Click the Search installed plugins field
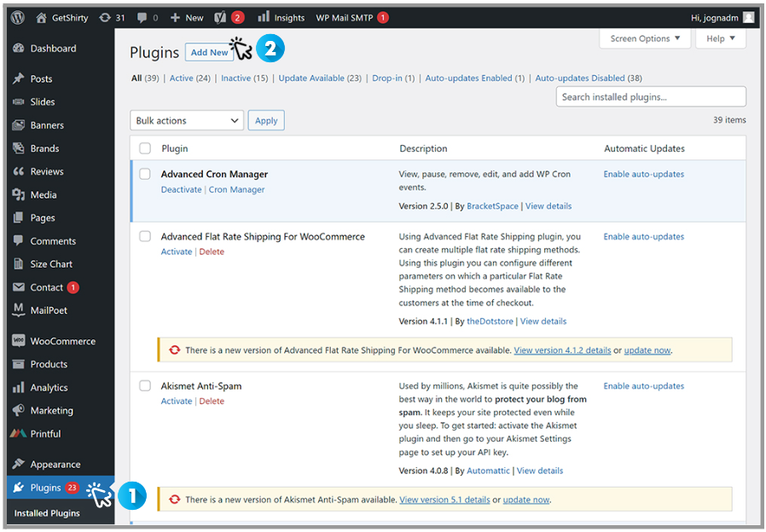Image resolution: width=766 pixels, height=532 pixels. click(x=651, y=97)
